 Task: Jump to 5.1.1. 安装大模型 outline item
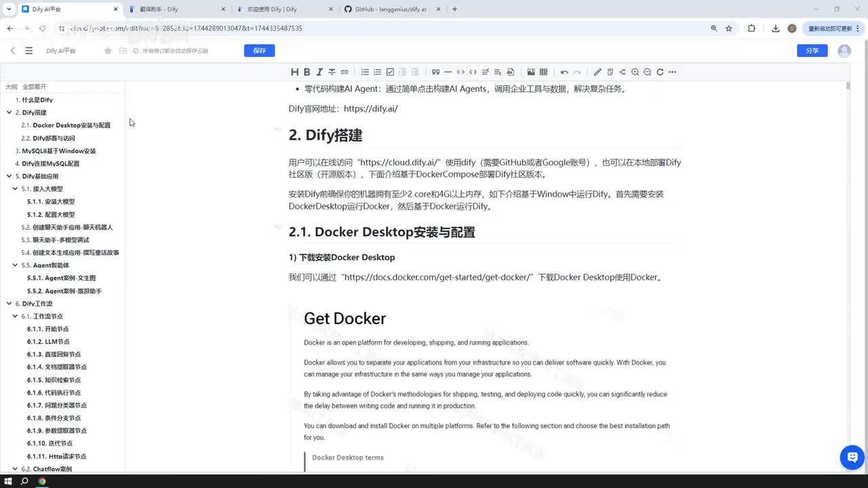[51, 202]
